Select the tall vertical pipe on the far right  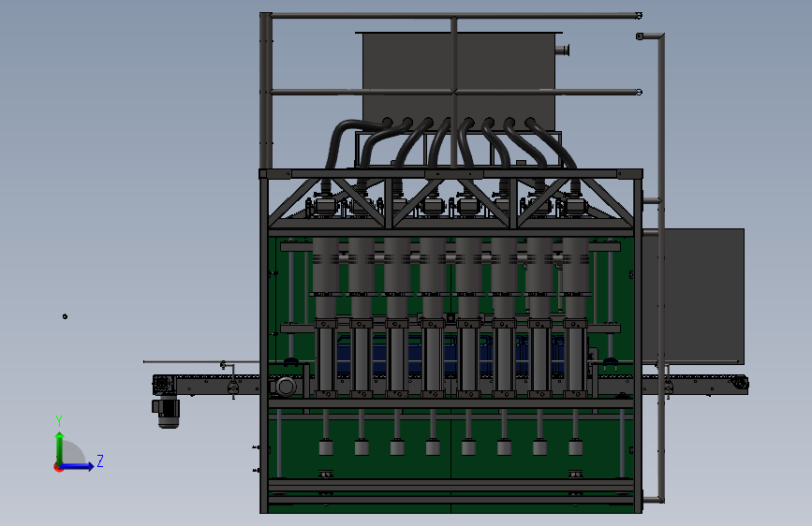click(x=661, y=269)
